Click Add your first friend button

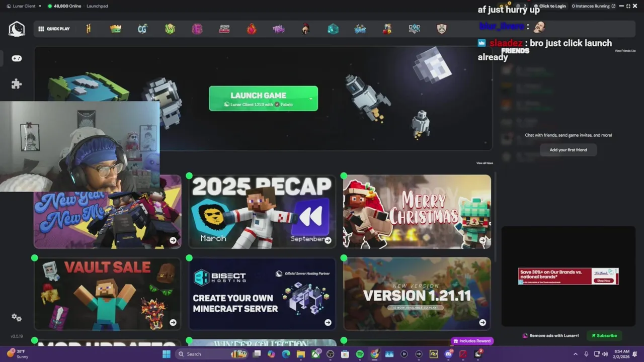(x=568, y=150)
